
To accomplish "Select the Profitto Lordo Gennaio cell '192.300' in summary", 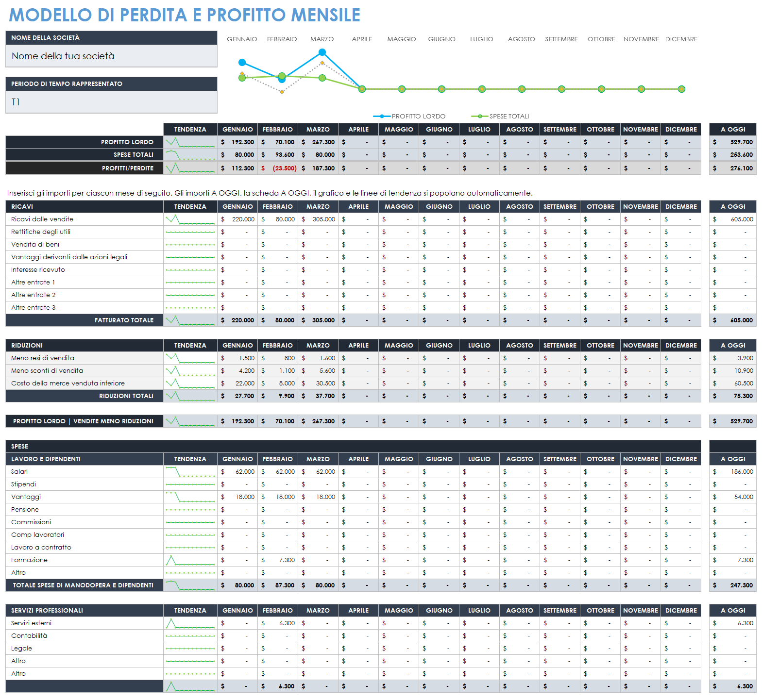I will click(237, 142).
